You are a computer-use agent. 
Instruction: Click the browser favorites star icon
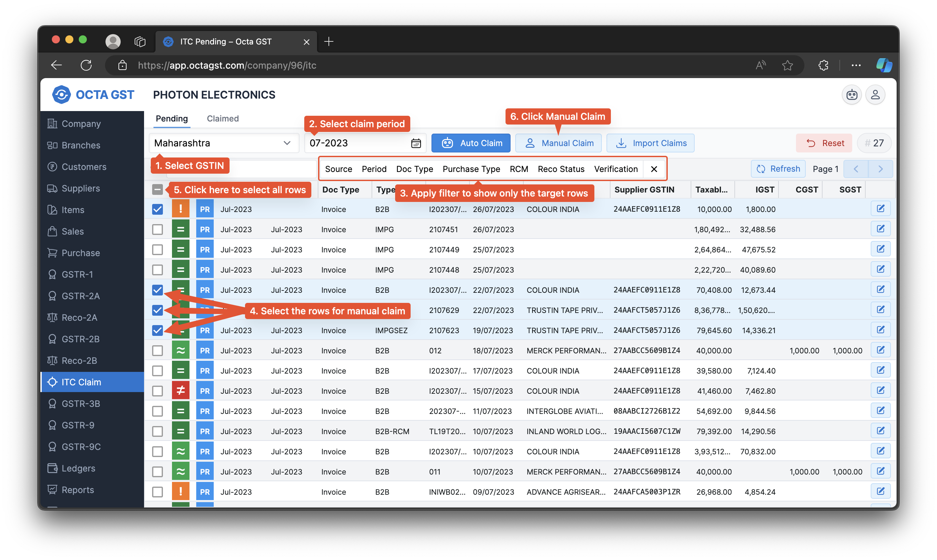[787, 65]
